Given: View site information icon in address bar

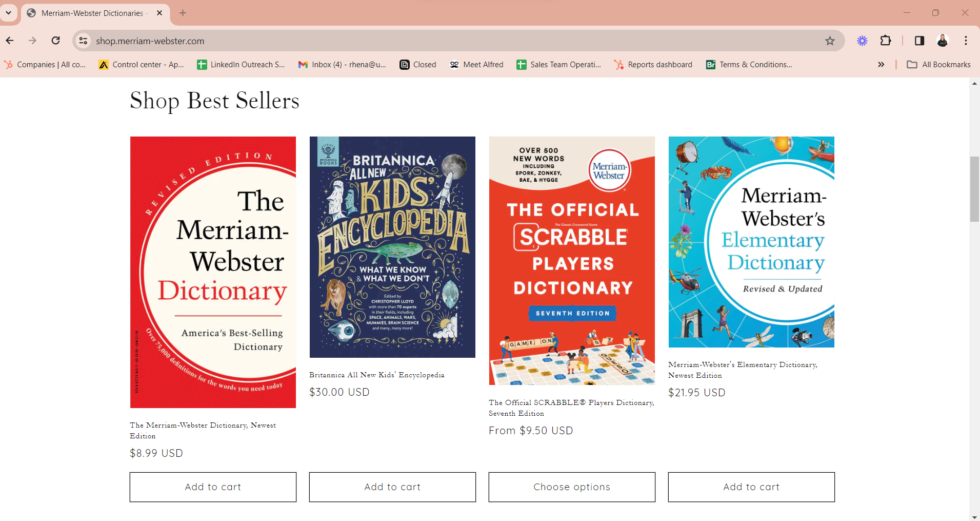Looking at the screenshot, I should 83,41.
